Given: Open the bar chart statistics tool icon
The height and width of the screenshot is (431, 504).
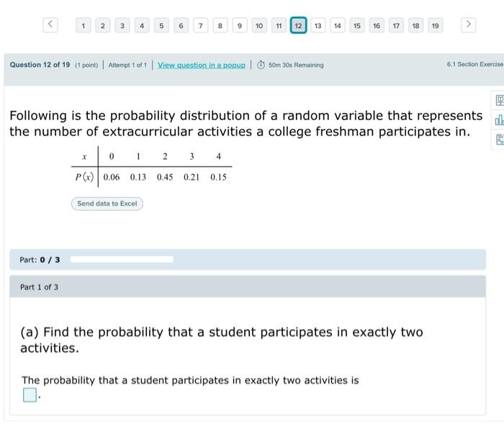Looking at the screenshot, I should point(500,120).
